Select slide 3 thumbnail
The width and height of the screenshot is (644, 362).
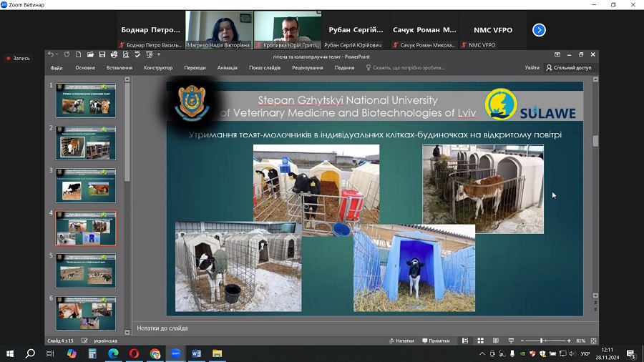(x=86, y=185)
